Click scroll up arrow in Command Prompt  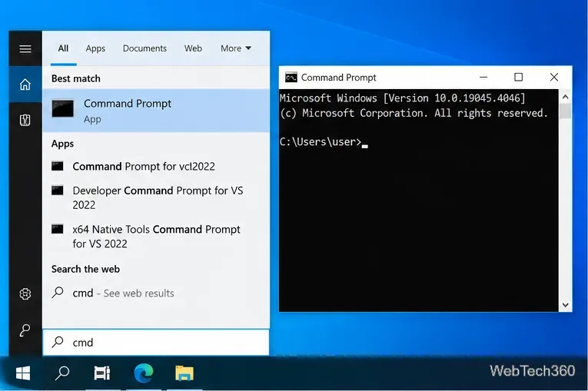pos(566,97)
